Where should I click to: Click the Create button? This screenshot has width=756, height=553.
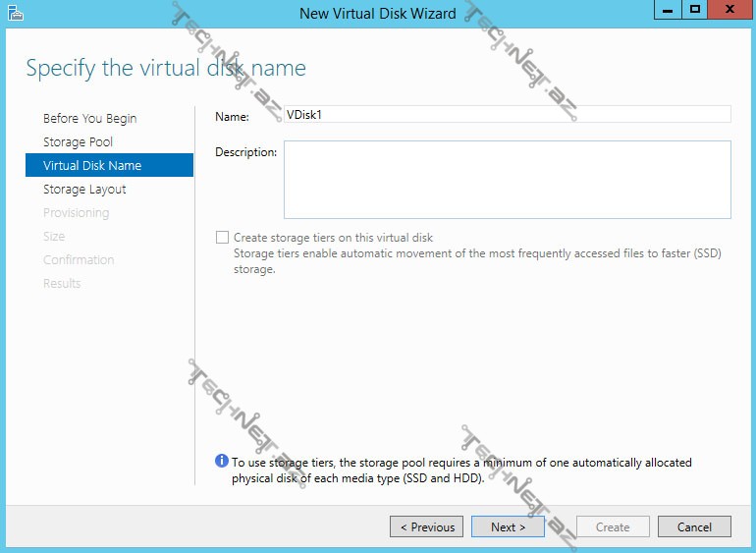point(613,527)
